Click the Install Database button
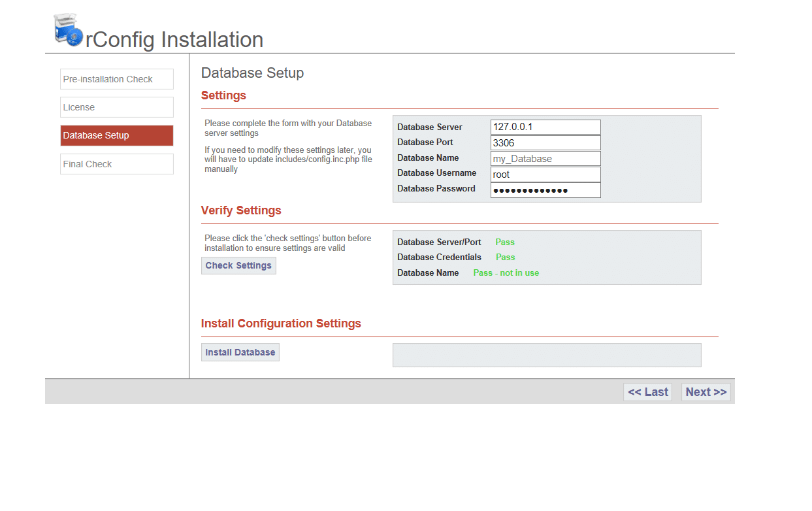 pyautogui.click(x=240, y=352)
